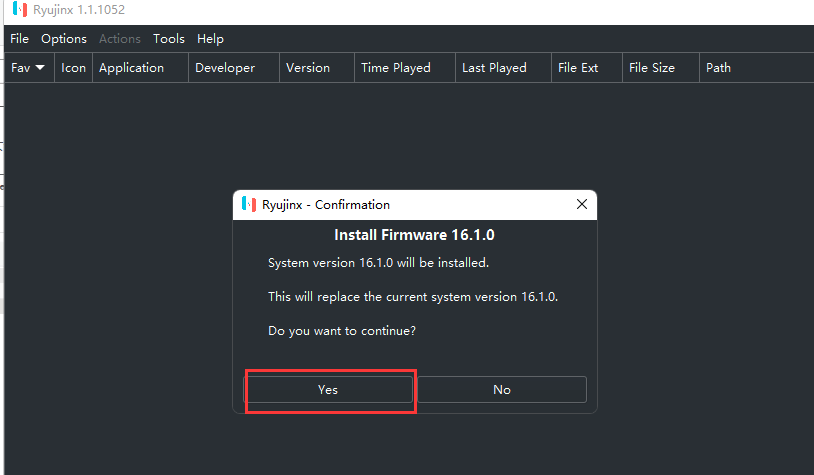Sort by Developer column header

[x=234, y=68]
